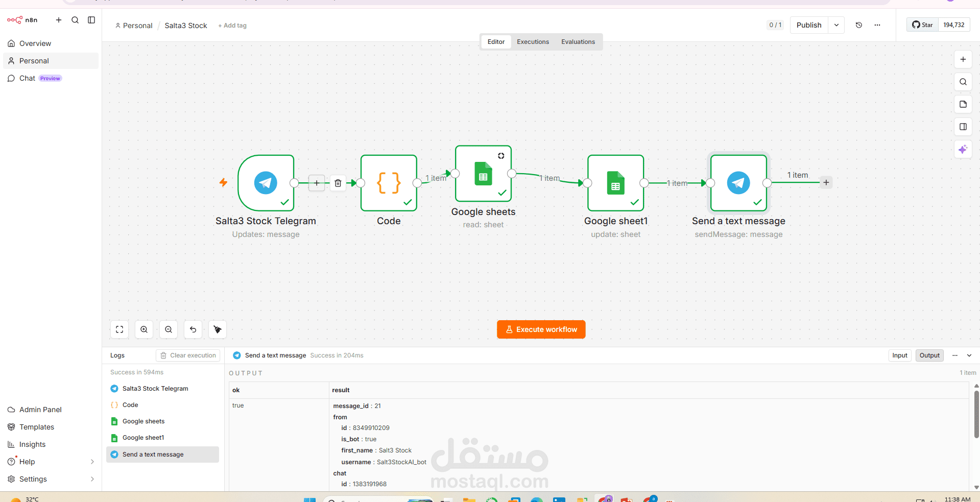
Task: Zoom out on canvas
Action: click(x=169, y=329)
